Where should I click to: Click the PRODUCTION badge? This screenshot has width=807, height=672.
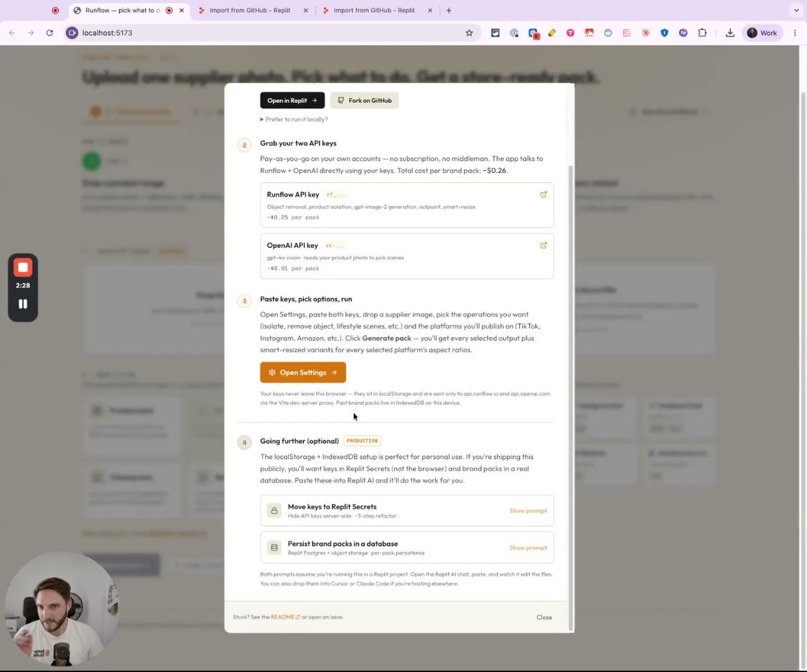pyautogui.click(x=362, y=441)
